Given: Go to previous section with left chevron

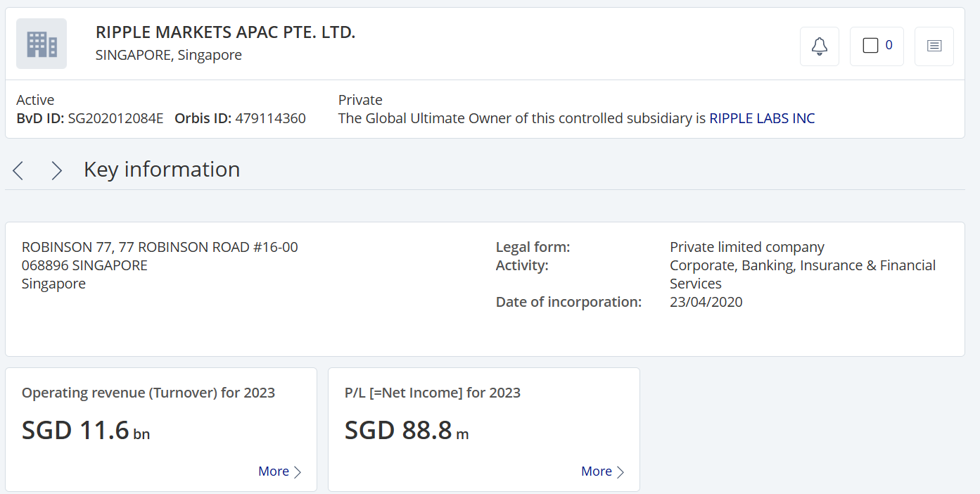Looking at the screenshot, I should point(18,170).
